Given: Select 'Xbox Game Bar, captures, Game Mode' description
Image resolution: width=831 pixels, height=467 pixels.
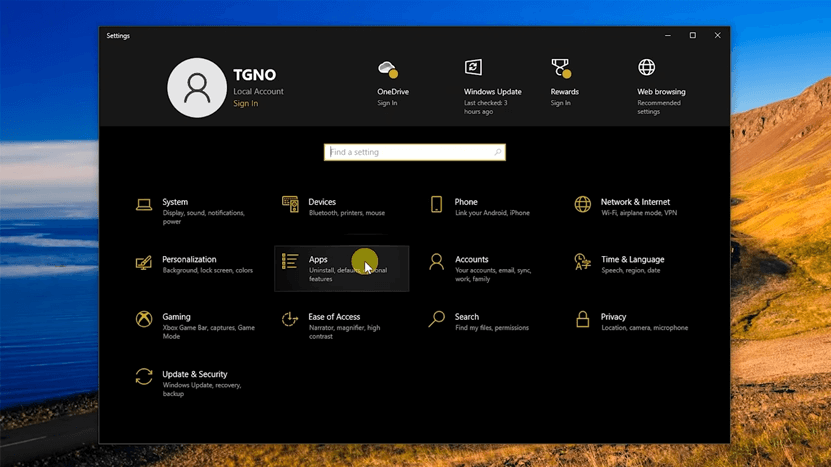Looking at the screenshot, I should [x=208, y=332].
